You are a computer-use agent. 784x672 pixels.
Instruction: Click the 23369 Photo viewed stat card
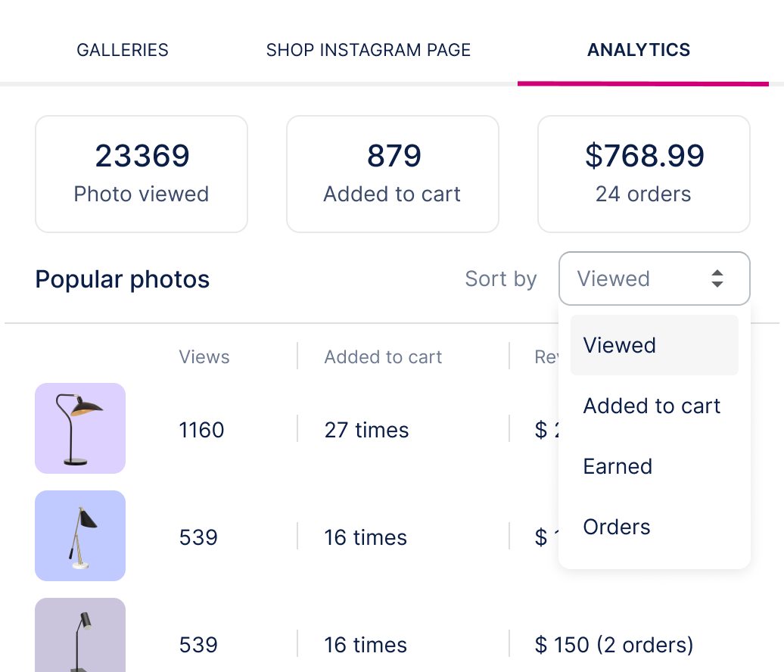point(142,173)
